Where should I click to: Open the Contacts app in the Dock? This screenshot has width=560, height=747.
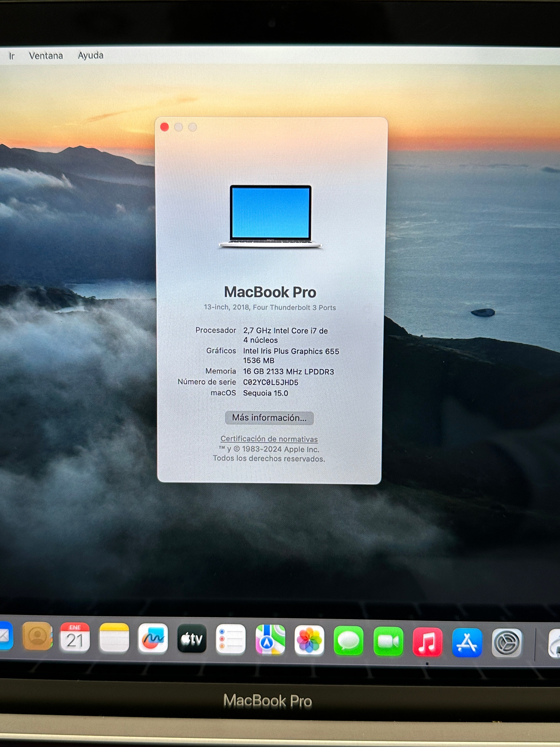coord(37,636)
